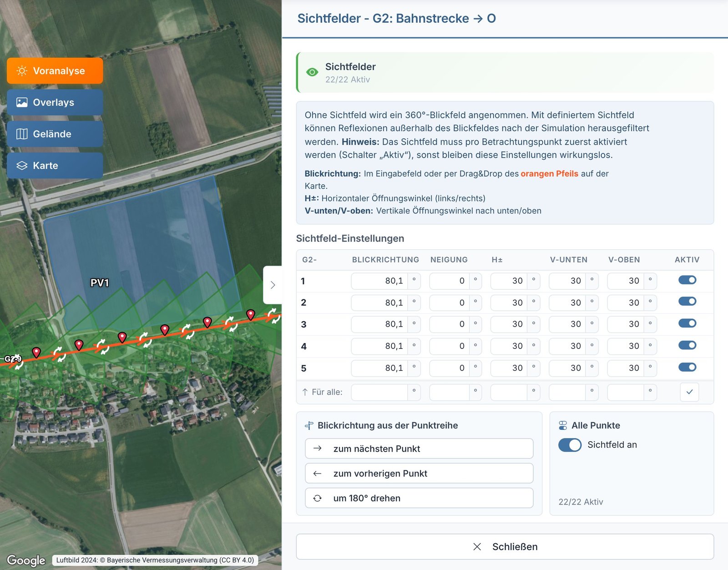Switch to the Gelände view
Image resolution: width=728 pixels, height=570 pixels.
(55, 134)
